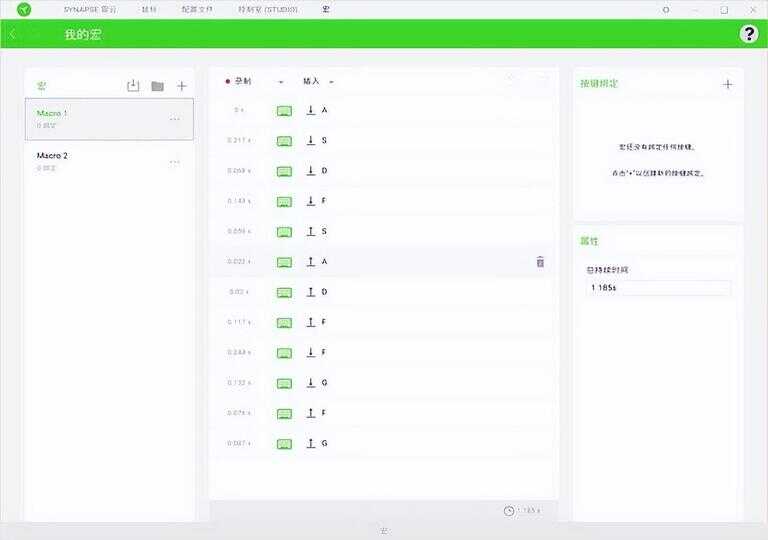The width and height of the screenshot is (768, 540).
Task: Go back with the left arrow
Action: pos(13,34)
